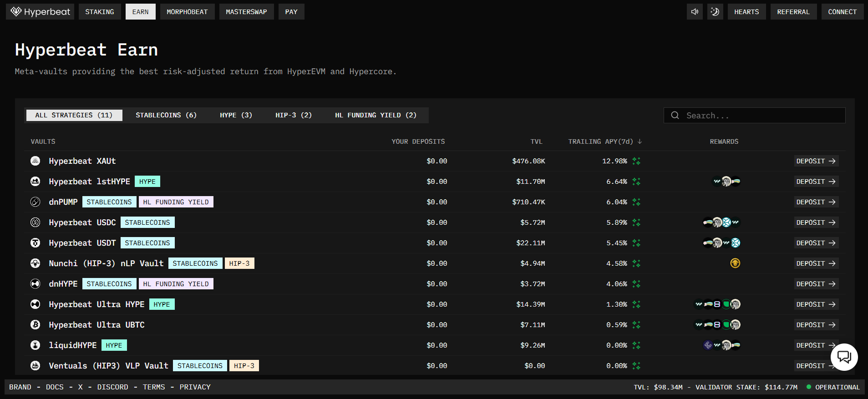Click the Hyperbeat USDC vault icon
Viewport: 868px width, 399px height.
click(35, 222)
